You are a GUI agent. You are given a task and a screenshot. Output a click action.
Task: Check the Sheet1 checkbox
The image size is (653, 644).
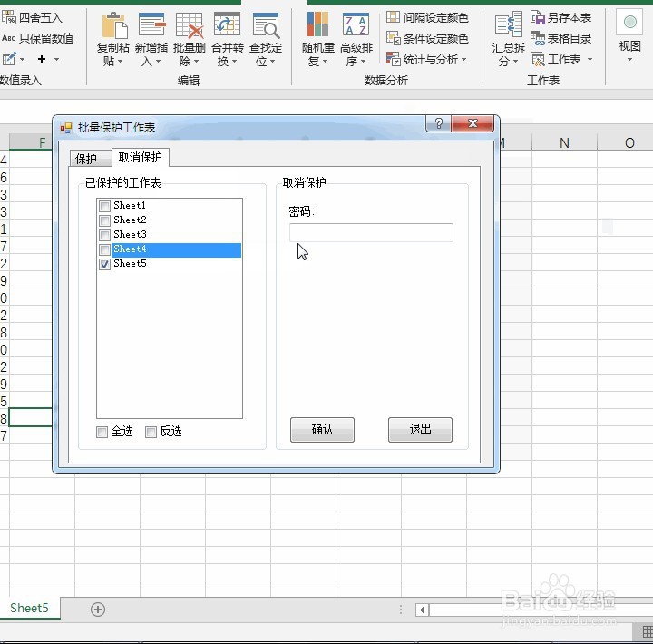104,206
